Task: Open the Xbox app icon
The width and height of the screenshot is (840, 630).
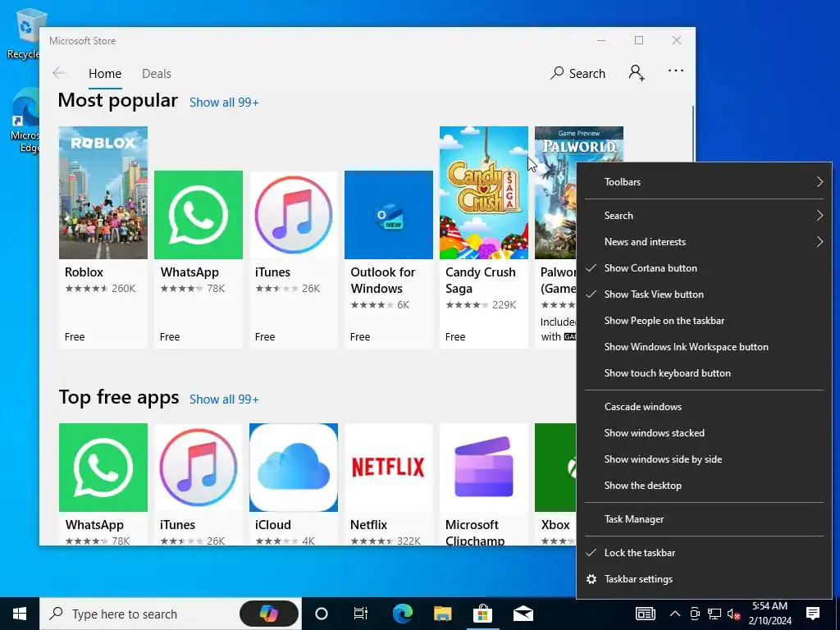Action: click(x=555, y=467)
